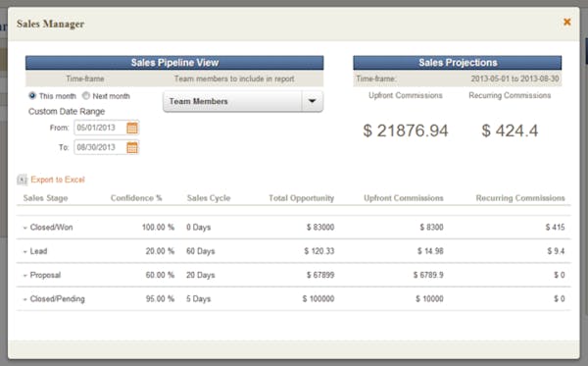
Task: Select the Next month radio option
Action: point(86,96)
